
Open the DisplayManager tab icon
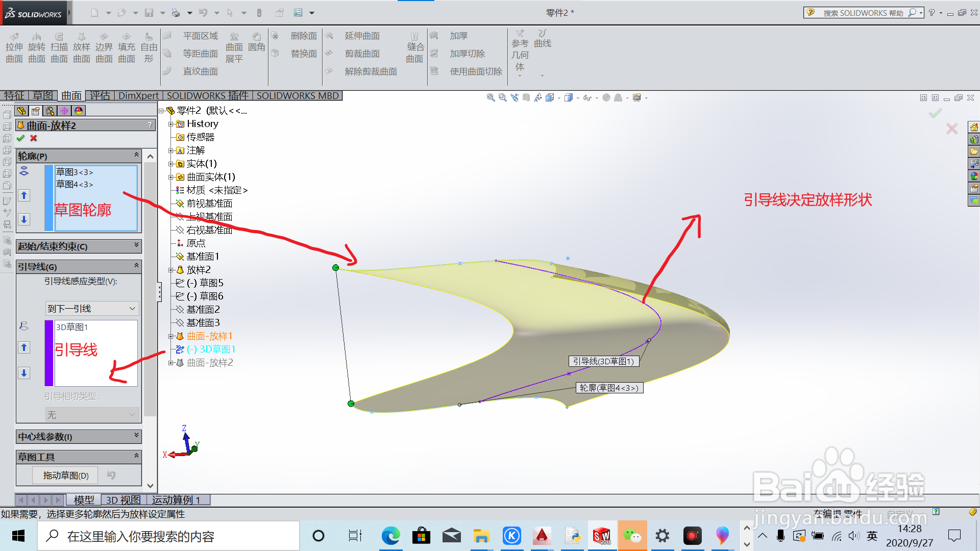[79, 111]
